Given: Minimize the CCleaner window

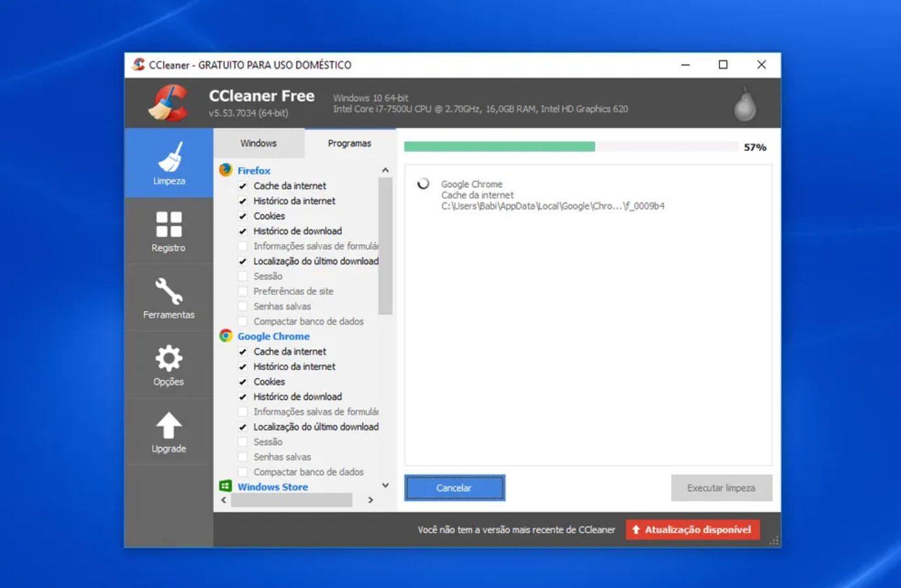Looking at the screenshot, I should coord(686,65).
